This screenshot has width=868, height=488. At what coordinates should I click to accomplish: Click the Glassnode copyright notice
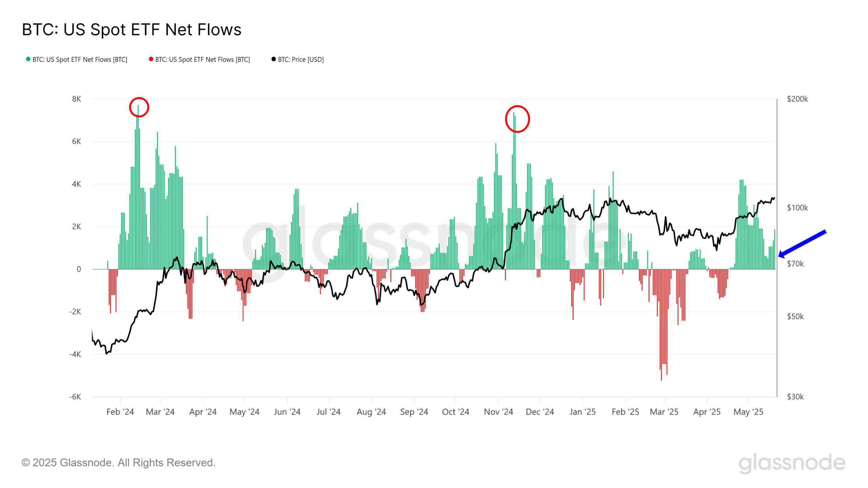(118, 463)
